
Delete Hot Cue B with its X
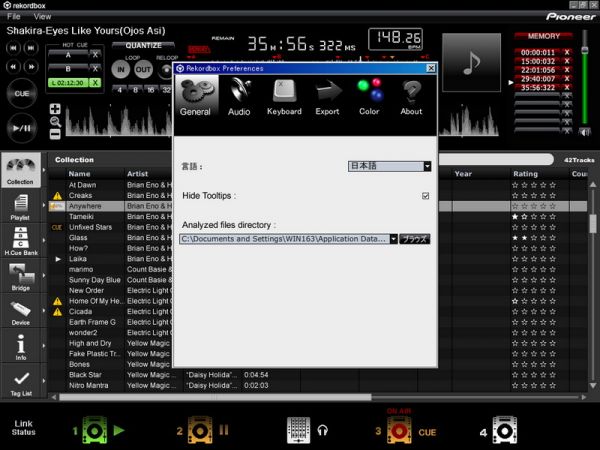tap(95, 69)
